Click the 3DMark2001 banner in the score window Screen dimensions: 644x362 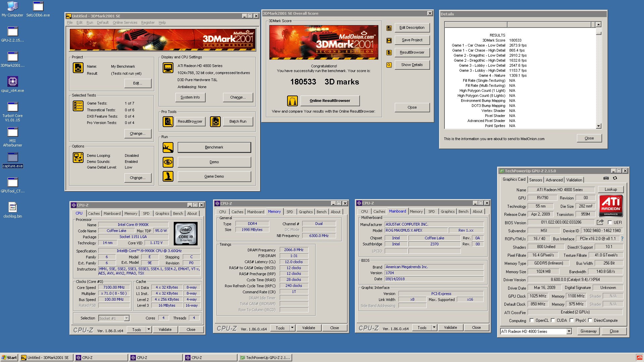click(324, 42)
